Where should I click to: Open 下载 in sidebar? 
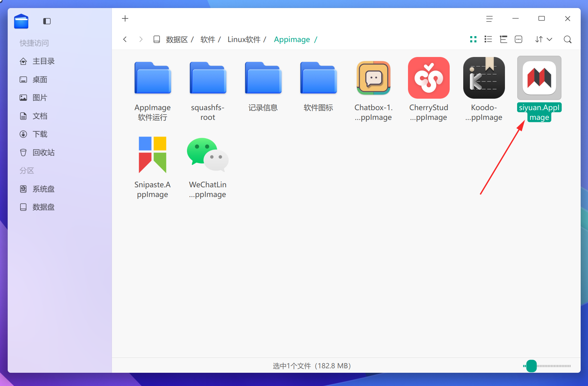60,134
